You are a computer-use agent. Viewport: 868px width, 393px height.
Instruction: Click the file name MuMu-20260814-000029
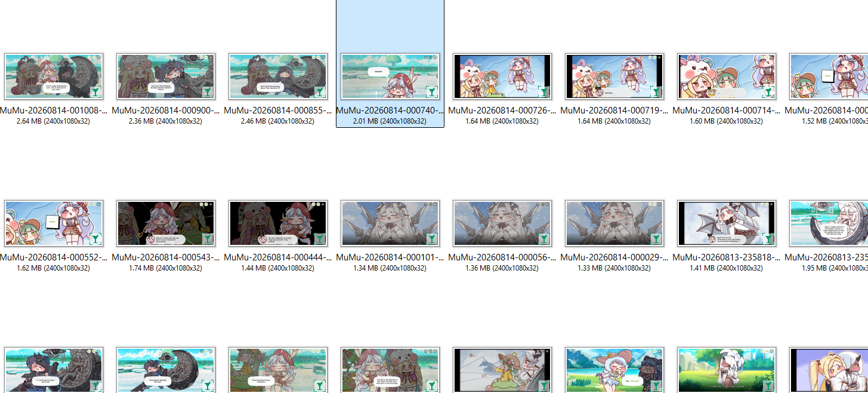pos(614,257)
